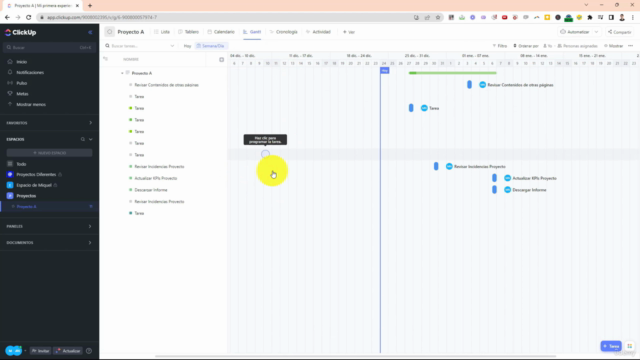Click the collapse-all icon beside Nombre header

click(105, 59)
